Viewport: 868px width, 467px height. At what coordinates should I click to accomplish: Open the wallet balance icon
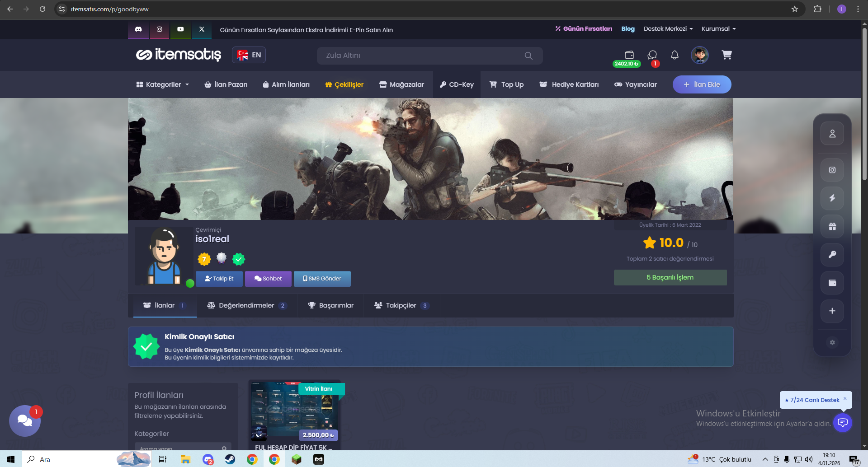629,55
